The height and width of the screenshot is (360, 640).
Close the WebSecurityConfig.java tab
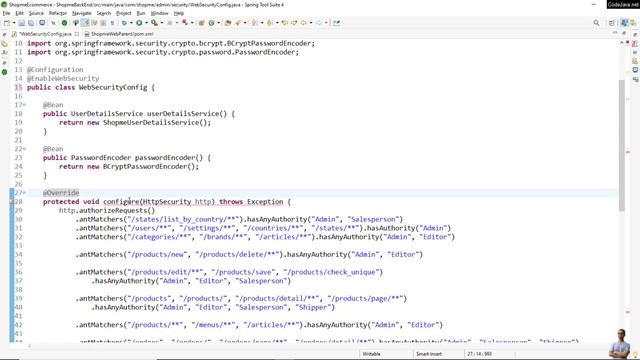point(77,34)
